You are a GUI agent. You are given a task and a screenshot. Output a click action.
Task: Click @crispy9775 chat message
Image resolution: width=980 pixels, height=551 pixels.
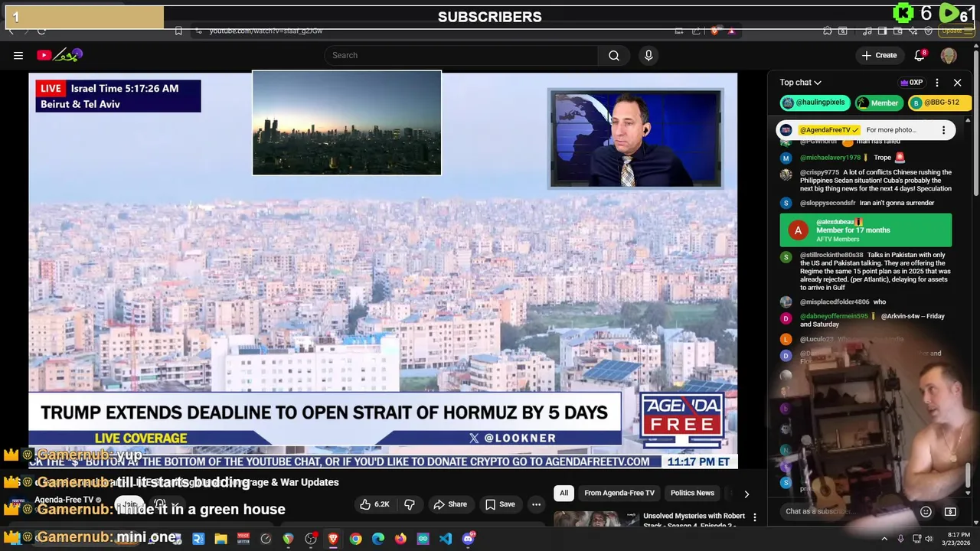[x=867, y=181]
